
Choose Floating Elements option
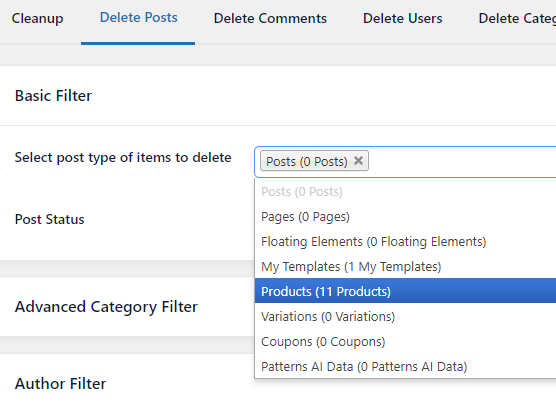point(405,241)
